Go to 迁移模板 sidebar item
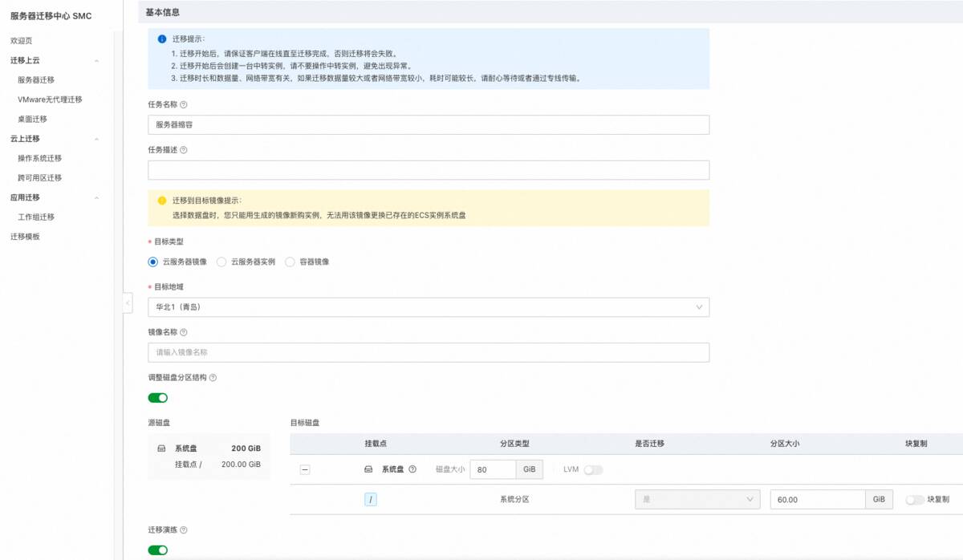Viewport: 963px width, 560px height. 25,237
